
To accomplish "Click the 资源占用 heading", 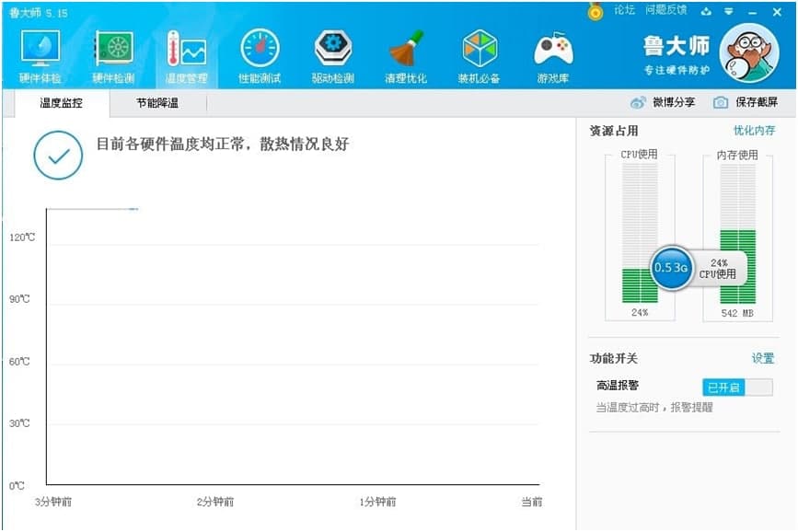I will click(614, 131).
